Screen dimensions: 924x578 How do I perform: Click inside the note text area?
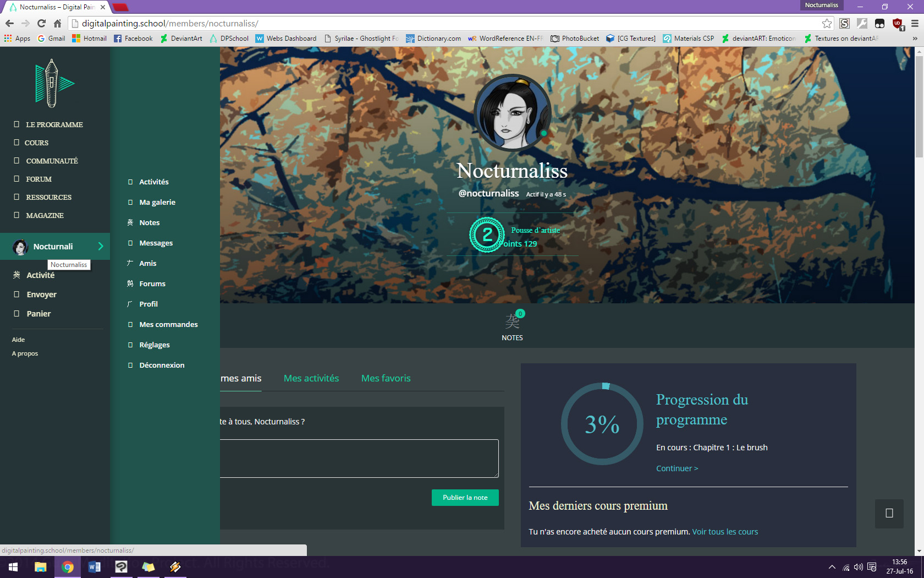[x=359, y=458]
